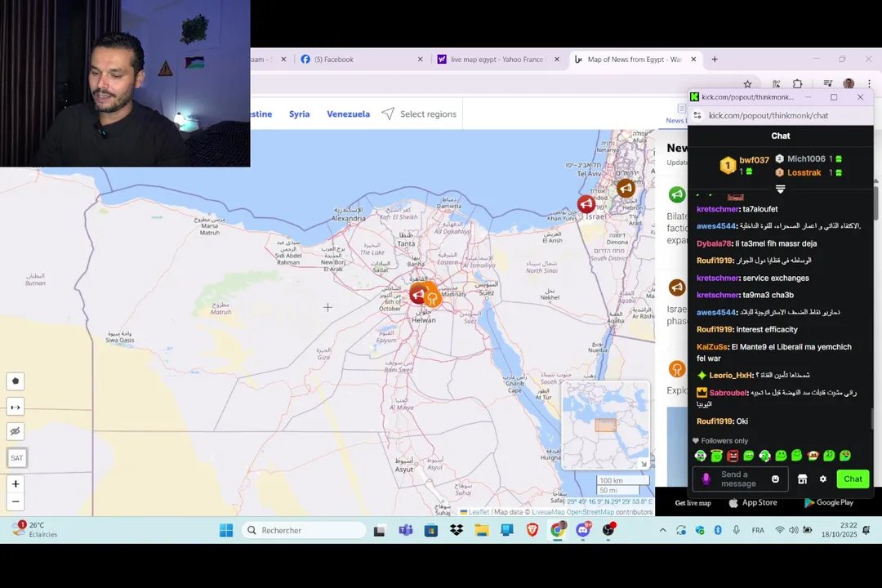Open Chrome extensions puzzle icon
Viewport: 882px width, 588px height.
[x=798, y=84]
